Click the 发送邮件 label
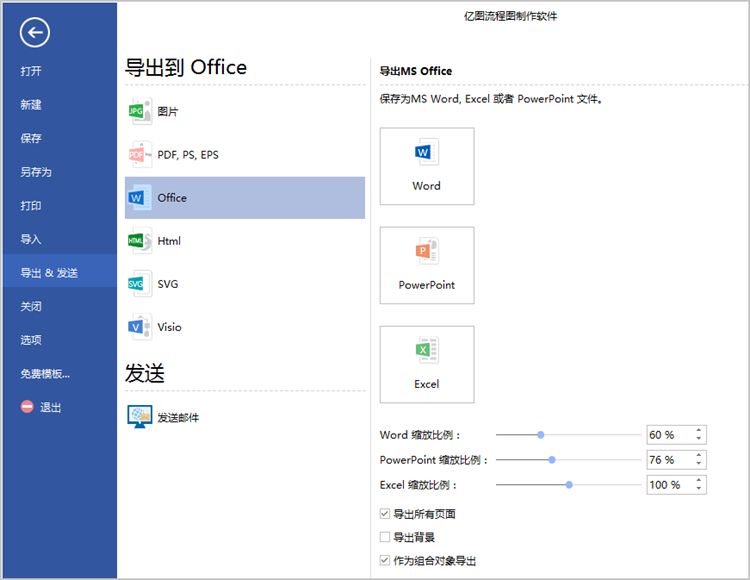 click(x=178, y=417)
